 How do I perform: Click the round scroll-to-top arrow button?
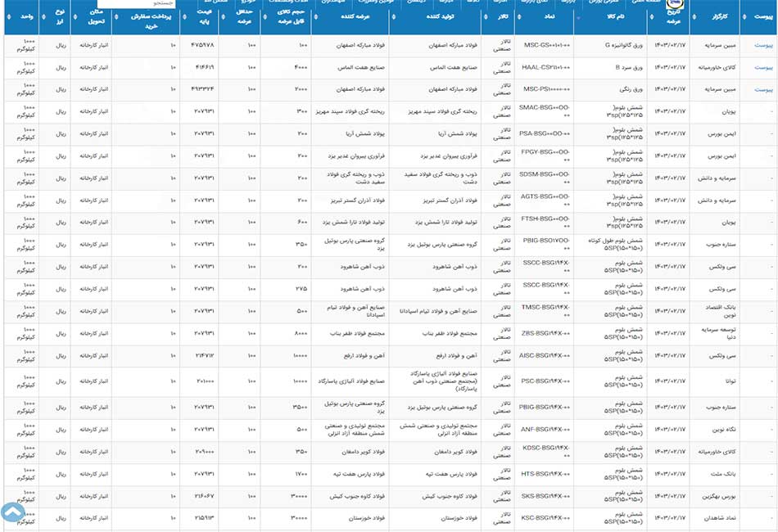coord(13,512)
